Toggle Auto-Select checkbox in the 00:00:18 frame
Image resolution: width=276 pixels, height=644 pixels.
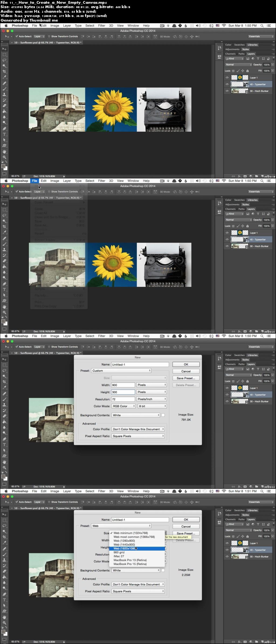(x=17, y=36)
